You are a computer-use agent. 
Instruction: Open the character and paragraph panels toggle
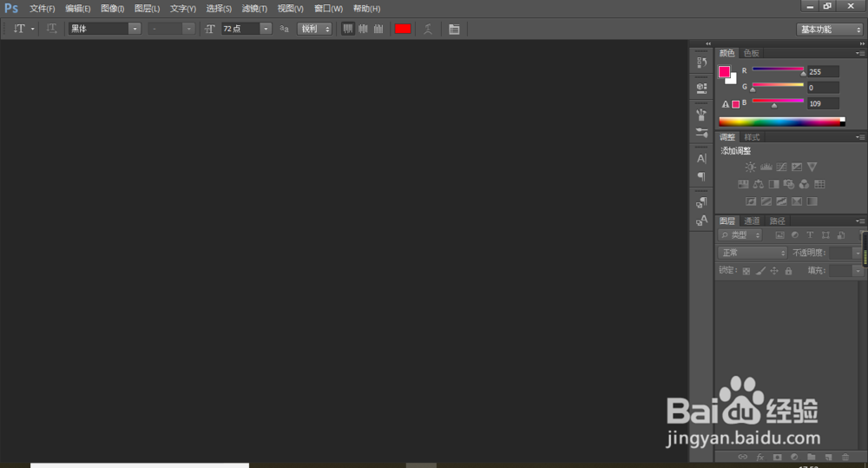(454, 30)
